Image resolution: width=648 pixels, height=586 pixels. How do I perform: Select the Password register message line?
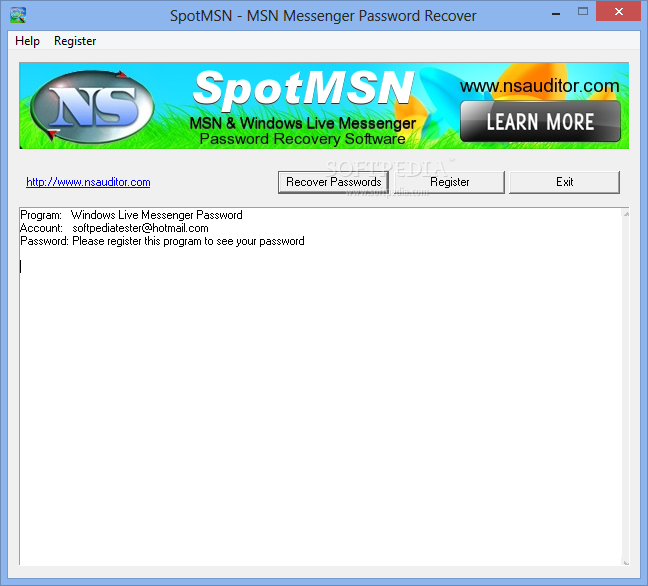click(x=162, y=241)
